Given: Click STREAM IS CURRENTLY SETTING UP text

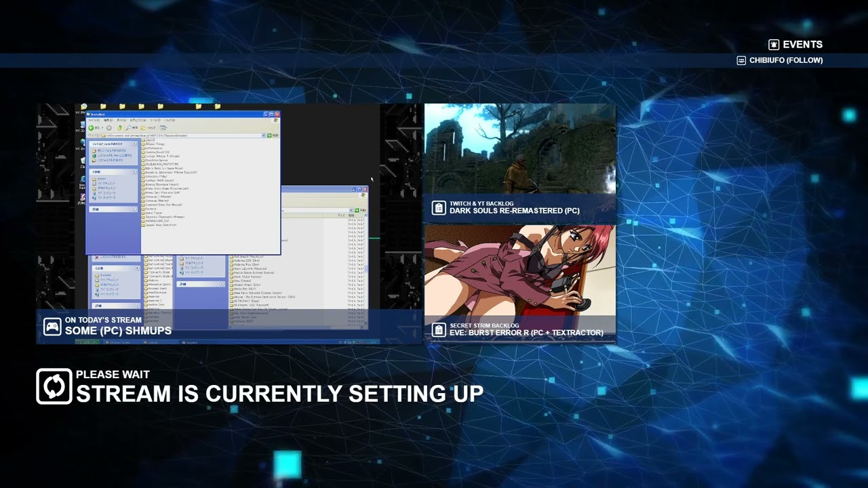Looking at the screenshot, I should coord(279,394).
